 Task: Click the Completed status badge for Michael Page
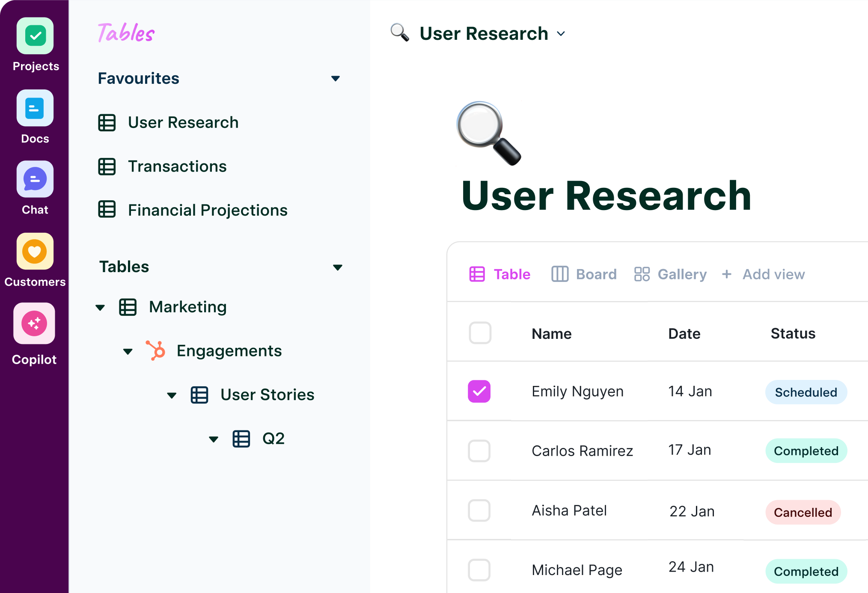coord(806,571)
